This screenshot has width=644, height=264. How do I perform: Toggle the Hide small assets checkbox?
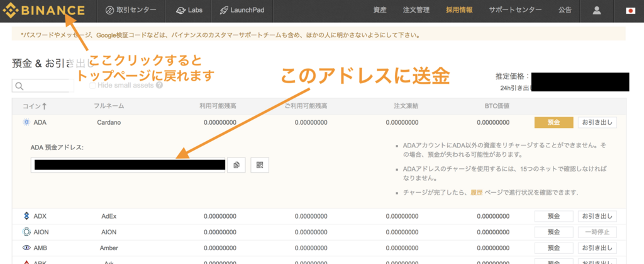pos(92,86)
